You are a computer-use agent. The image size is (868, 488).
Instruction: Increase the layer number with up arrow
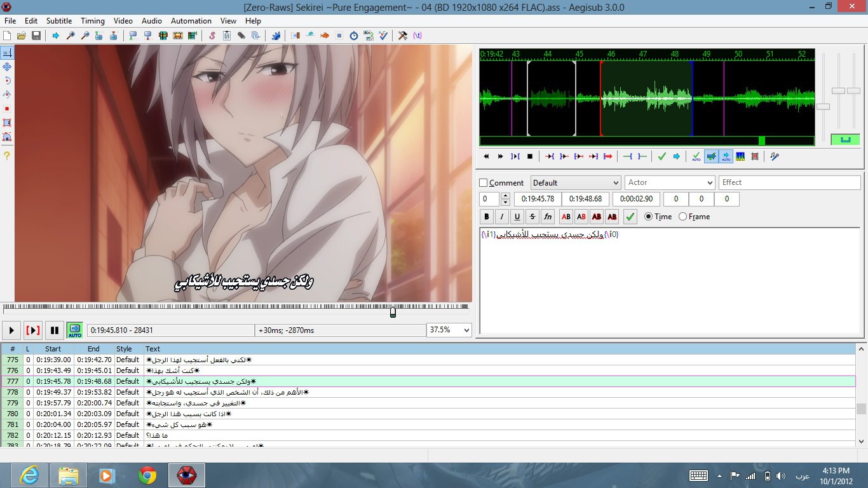click(x=505, y=196)
